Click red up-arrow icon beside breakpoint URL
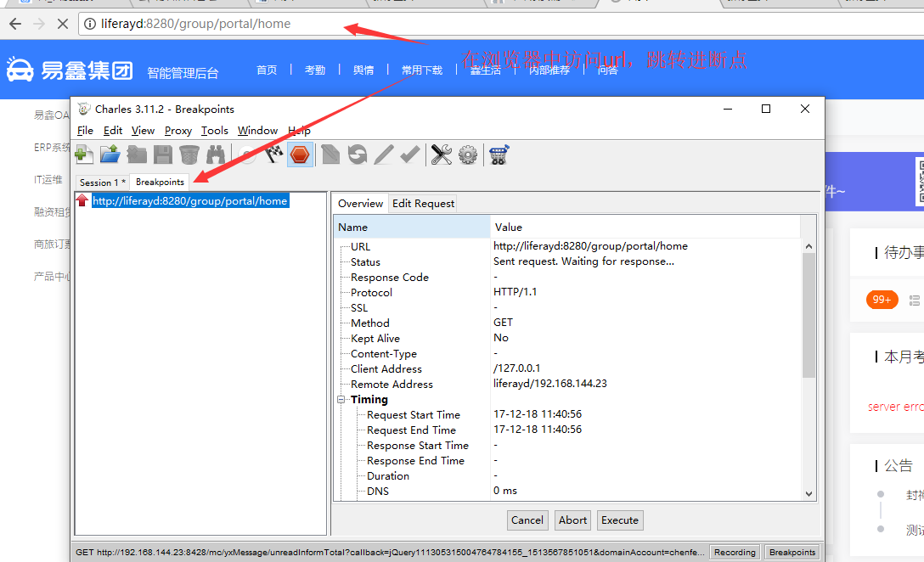The image size is (924, 562). click(82, 201)
